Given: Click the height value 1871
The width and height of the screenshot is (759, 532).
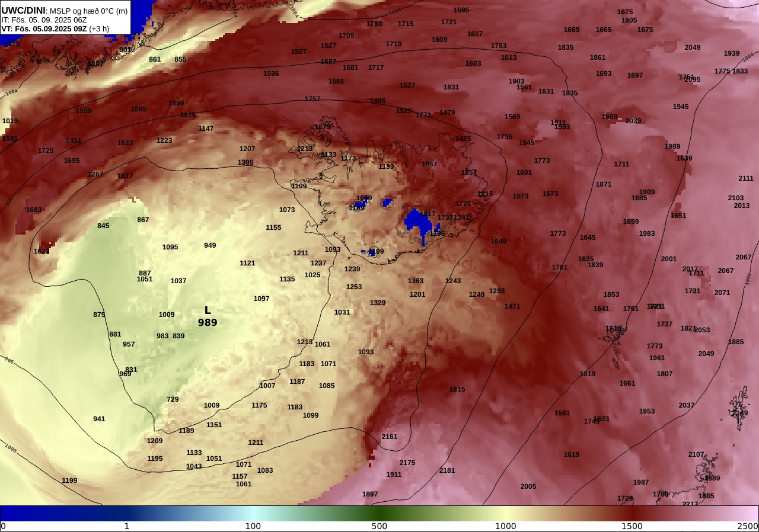Looking at the screenshot, I should click(x=604, y=184).
